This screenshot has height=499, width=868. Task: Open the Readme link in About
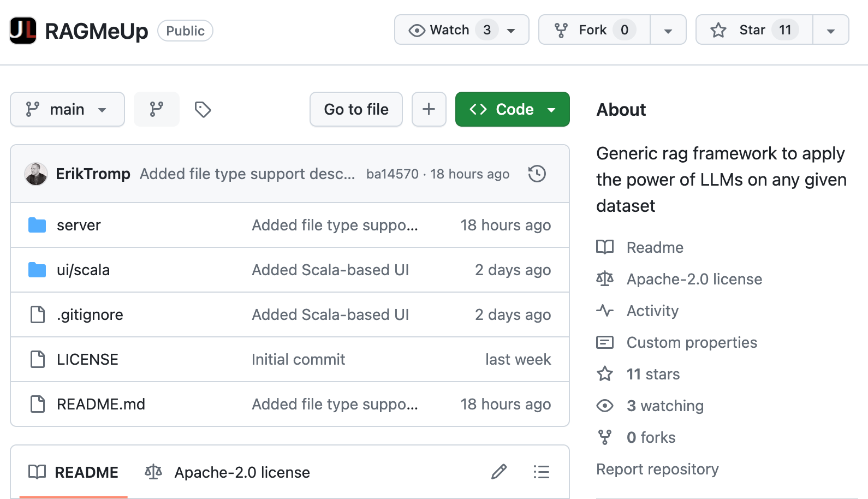[x=655, y=247]
